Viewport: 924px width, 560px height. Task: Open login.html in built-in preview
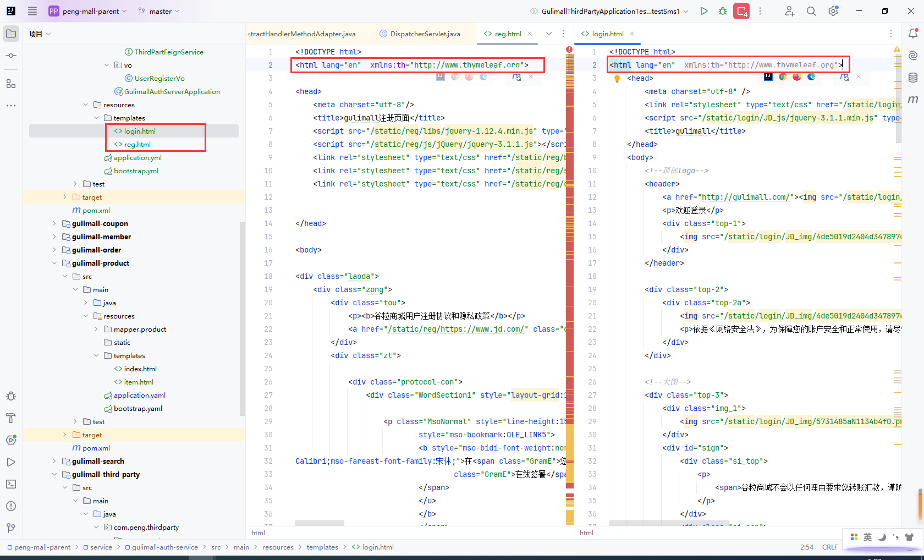(x=768, y=77)
